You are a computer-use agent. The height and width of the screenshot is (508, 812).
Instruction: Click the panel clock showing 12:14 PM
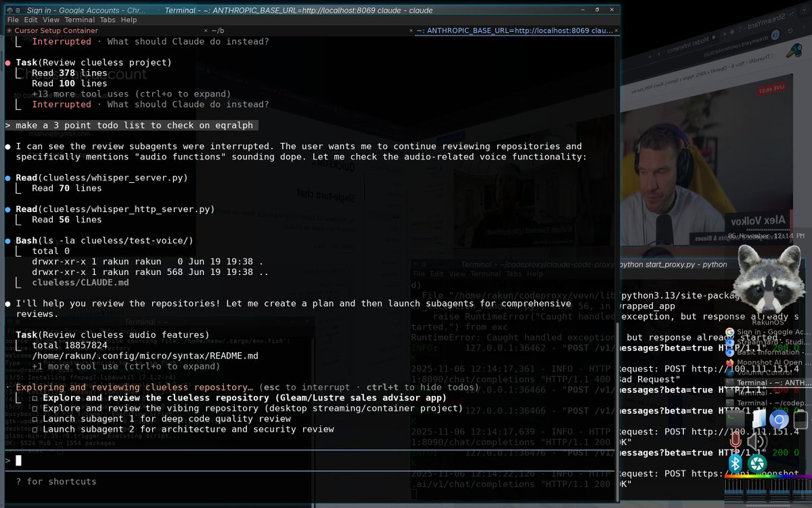[765, 236]
